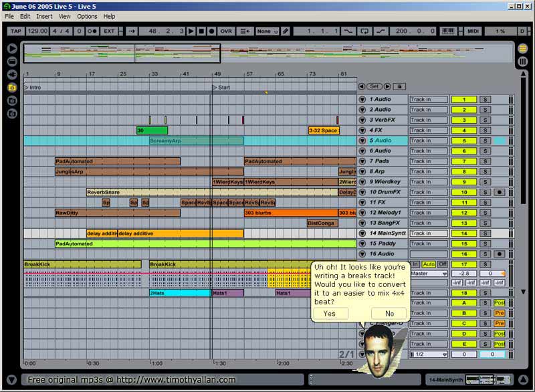535x392 pixels.
Task: Toggle the OVR overdub switch
Action: click(x=226, y=31)
